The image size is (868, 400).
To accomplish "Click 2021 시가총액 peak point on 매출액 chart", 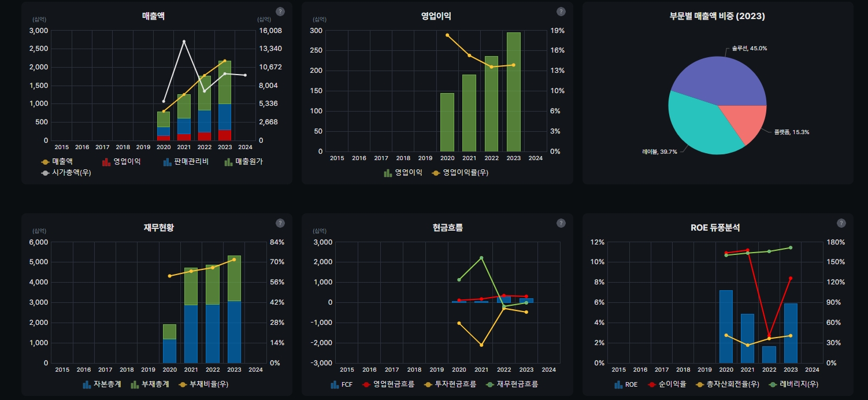I will (x=184, y=42).
